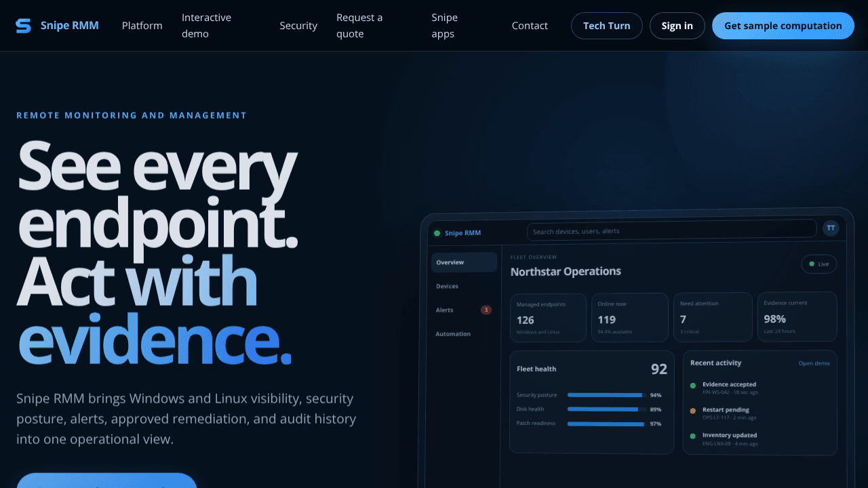Go to Interactive demo page
Viewport: 868px width, 488px height.
click(206, 26)
